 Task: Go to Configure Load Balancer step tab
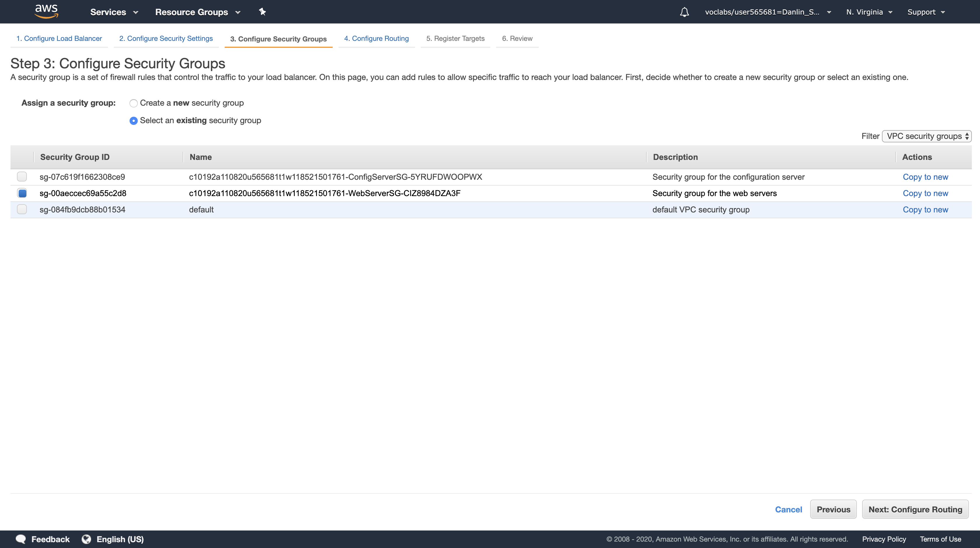(x=59, y=39)
